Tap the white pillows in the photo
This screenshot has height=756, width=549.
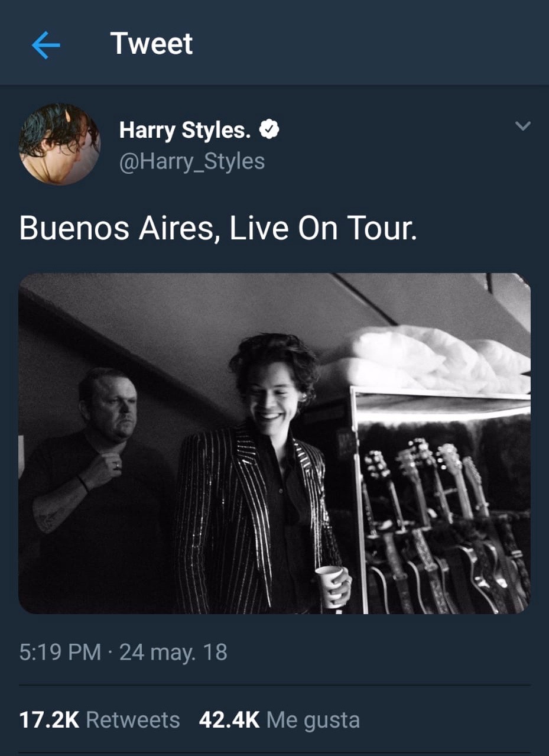pos(431,359)
